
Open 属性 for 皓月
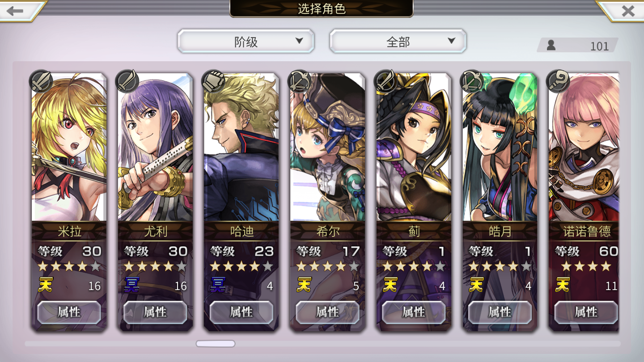click(x=500, y=312)
